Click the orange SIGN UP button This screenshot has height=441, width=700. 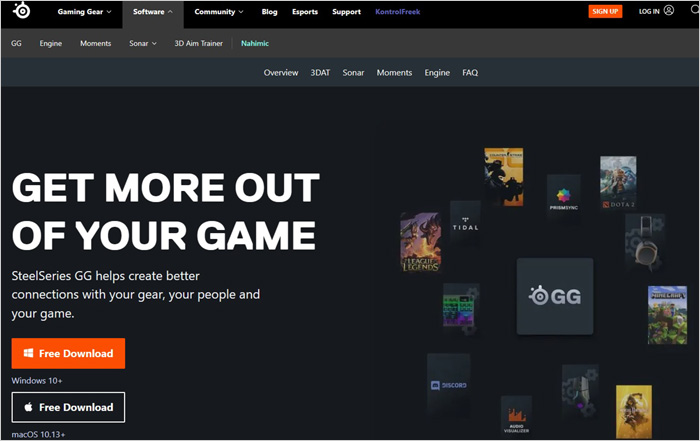pyautogui.click(x=605, y=11)
